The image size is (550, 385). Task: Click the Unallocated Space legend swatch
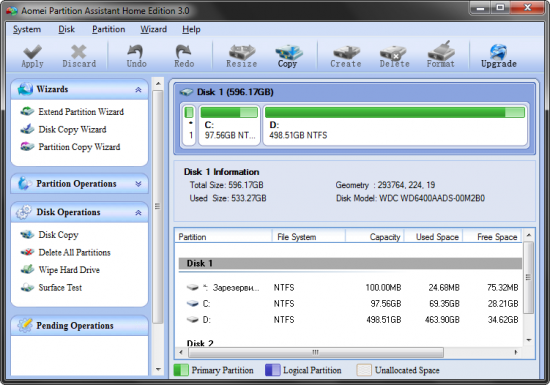pyautogui.click(x=364, y=370)
